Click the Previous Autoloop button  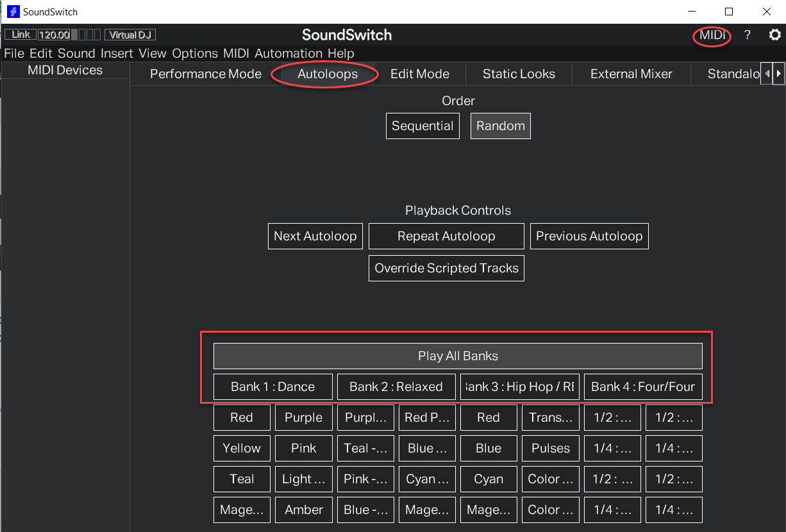pyautogui.click(x=589, y=236)
